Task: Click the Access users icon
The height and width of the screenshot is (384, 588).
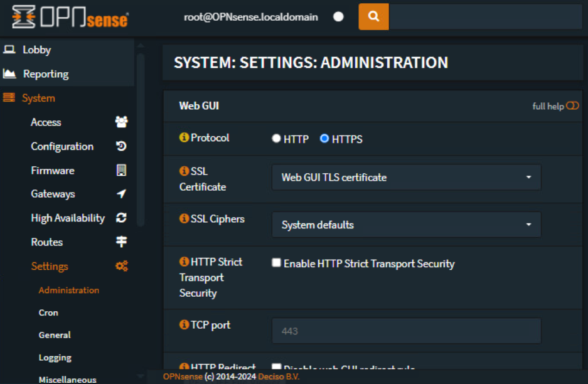Action: [121, 122]
